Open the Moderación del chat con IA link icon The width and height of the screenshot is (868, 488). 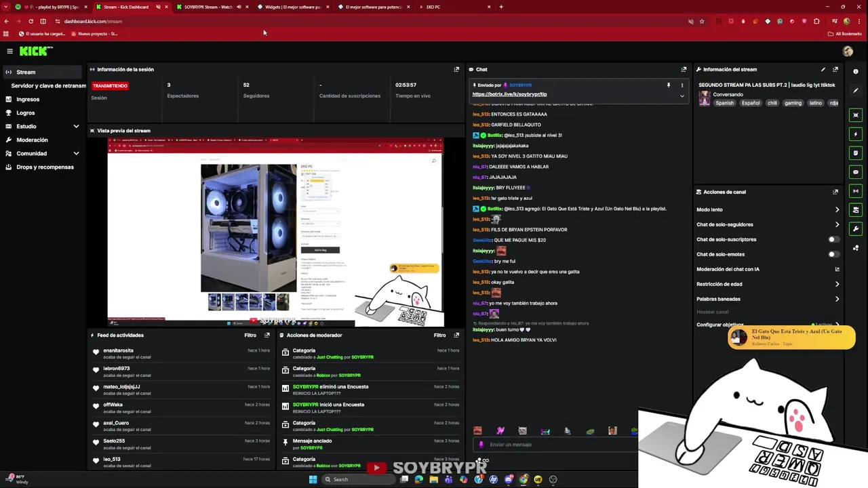coord(837,269)
